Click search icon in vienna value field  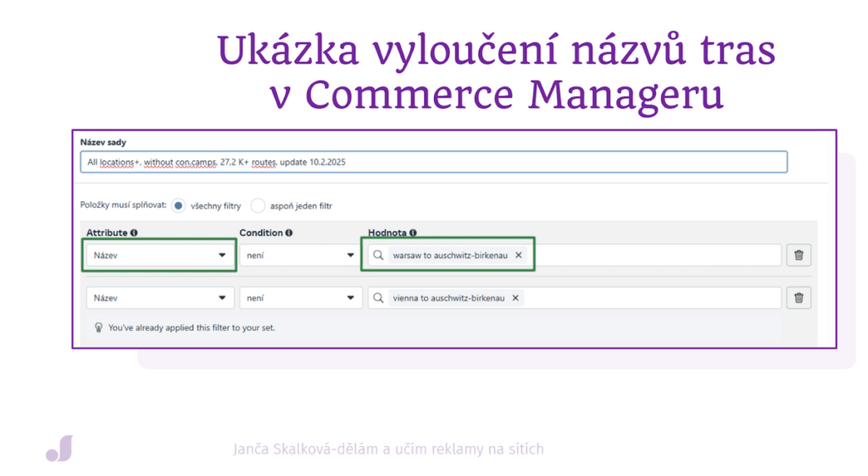[378, 298]
